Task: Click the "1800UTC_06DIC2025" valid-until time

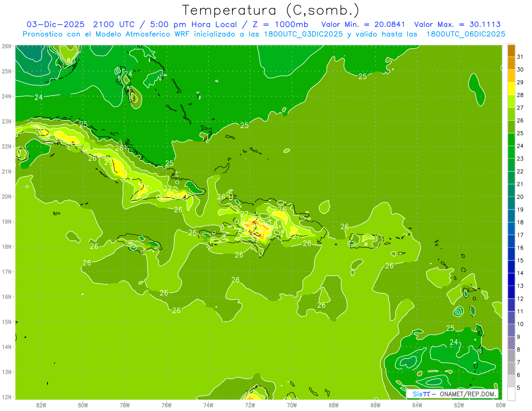Action: pos(466,34)
